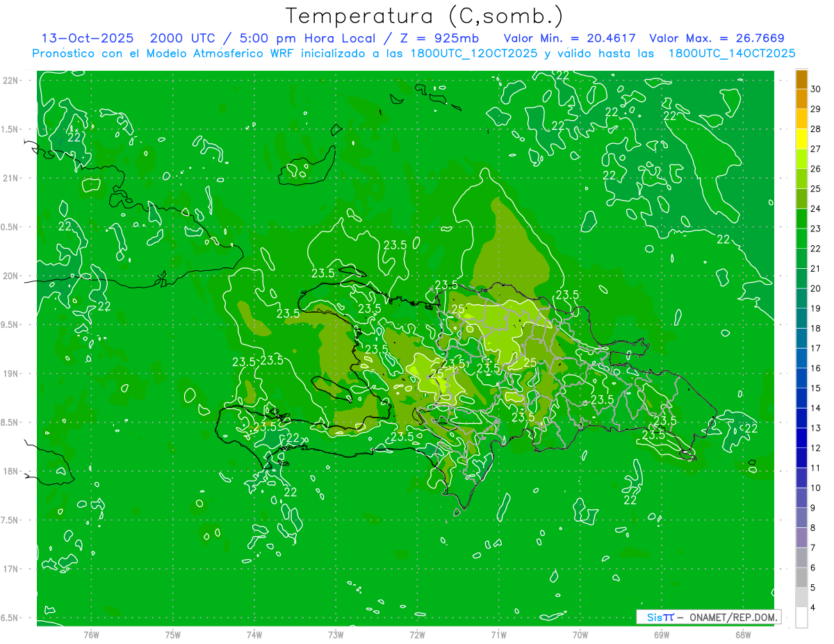Click the "70W" longitude axis label

click(x=580, y=634)
